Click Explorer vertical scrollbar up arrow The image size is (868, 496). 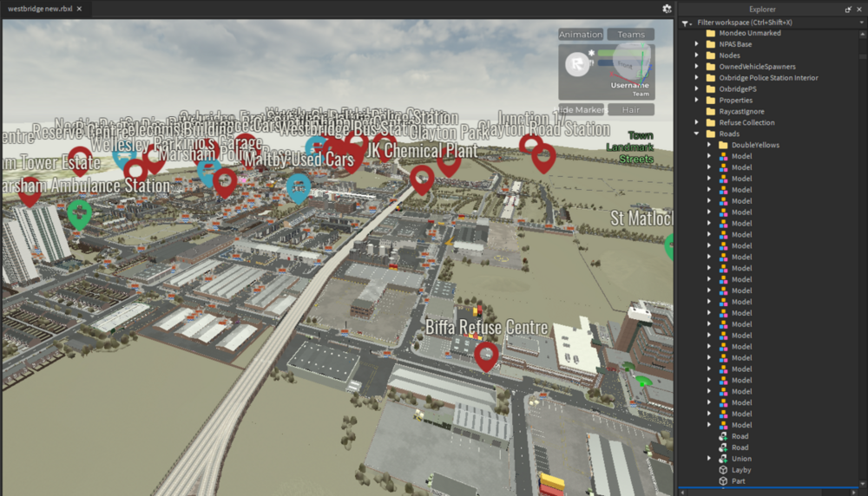click(x=863, y=35)
